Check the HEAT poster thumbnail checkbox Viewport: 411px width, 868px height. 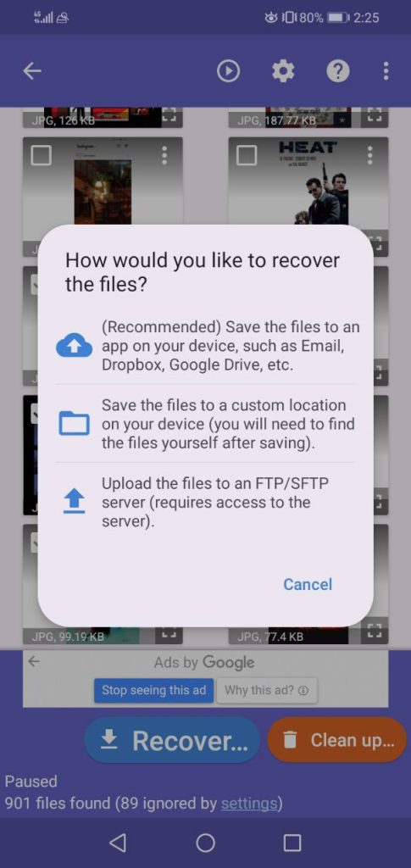247,156
